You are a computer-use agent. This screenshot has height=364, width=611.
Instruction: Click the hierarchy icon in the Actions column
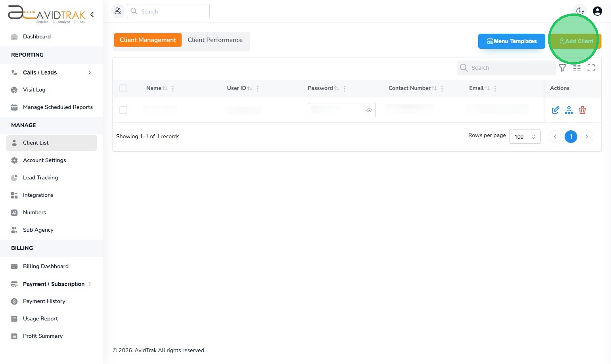569,110
